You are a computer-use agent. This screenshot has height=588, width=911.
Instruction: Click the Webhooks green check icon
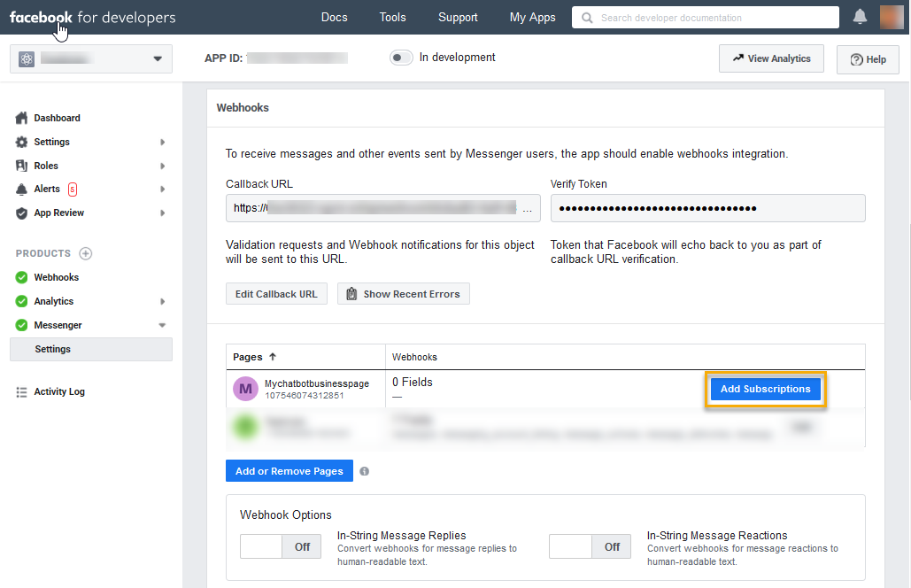coord(21,277)
